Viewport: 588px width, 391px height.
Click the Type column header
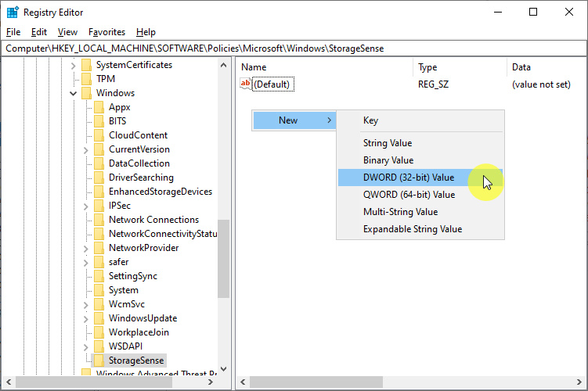pyautogui.click(x=427, y=67)
